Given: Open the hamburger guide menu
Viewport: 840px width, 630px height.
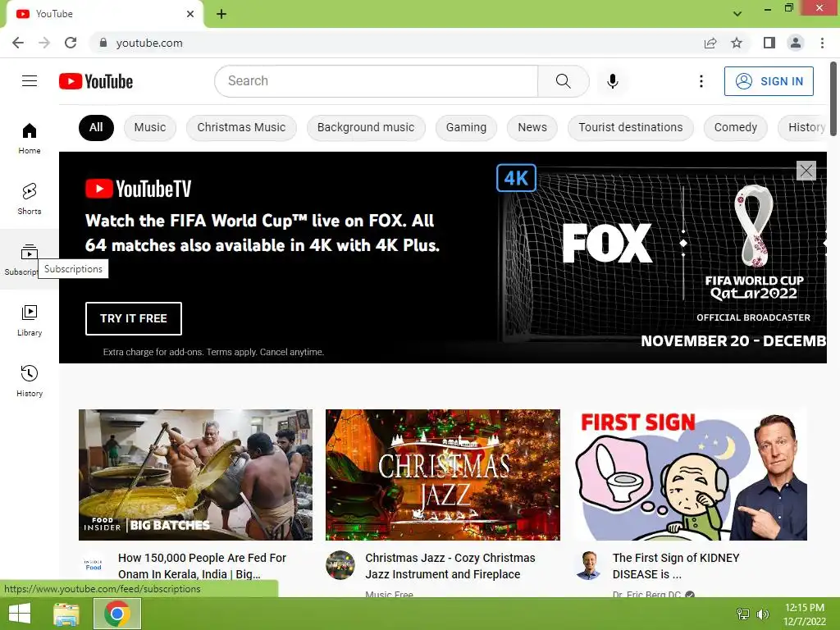Looking at the screenshot, I should 30,81.
